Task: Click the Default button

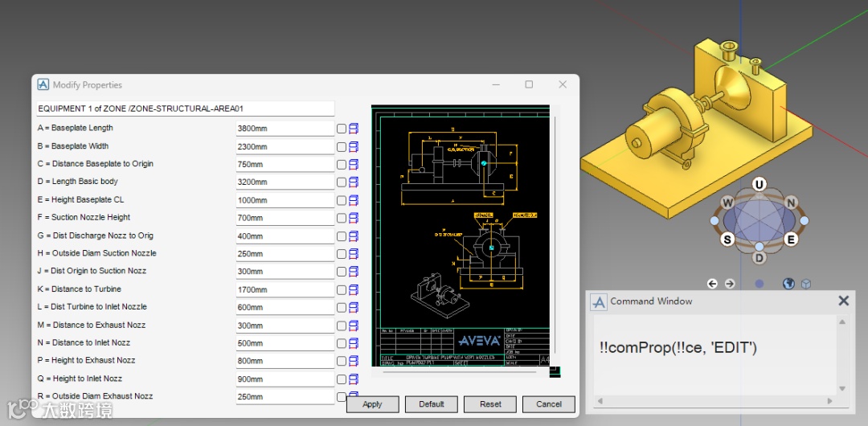Action: coord(432,404)
